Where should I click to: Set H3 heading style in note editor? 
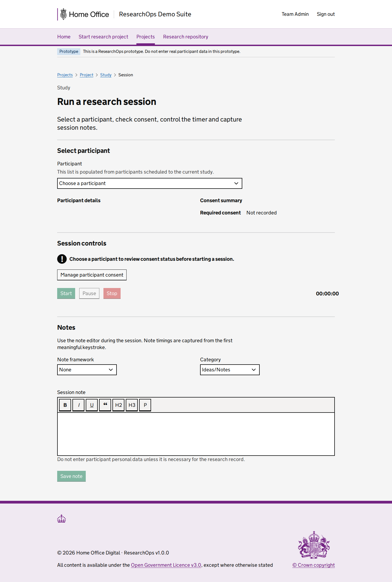[132, 405]
